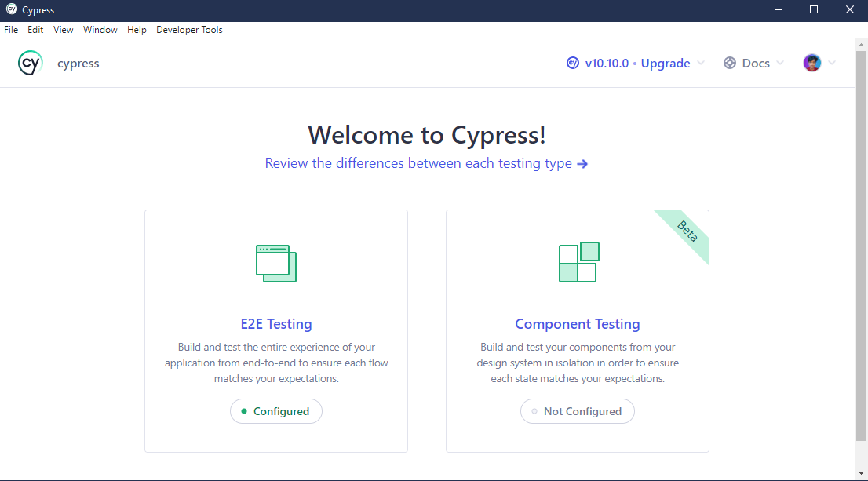Click the Component Testing blocks icon

[577, 262]
